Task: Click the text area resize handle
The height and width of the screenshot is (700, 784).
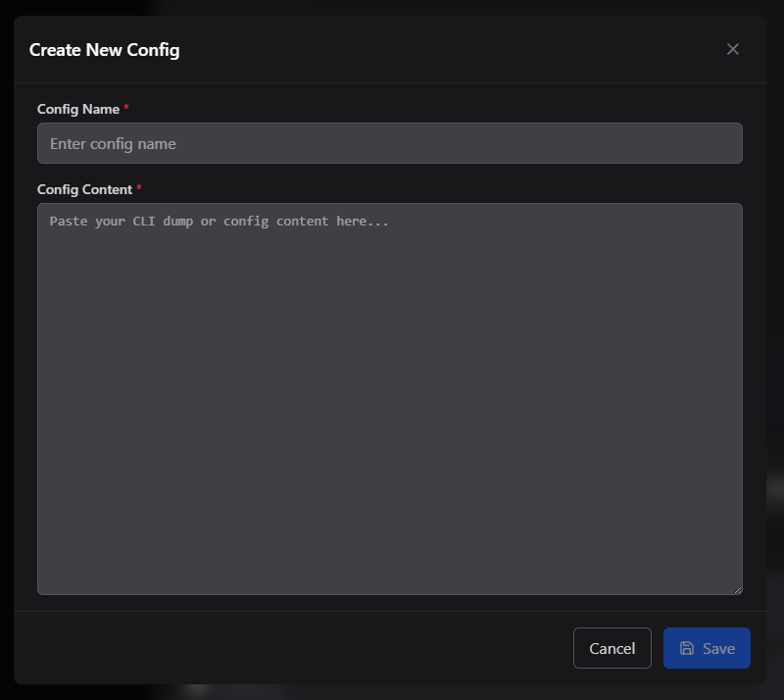Action: [x=738, y=590]
